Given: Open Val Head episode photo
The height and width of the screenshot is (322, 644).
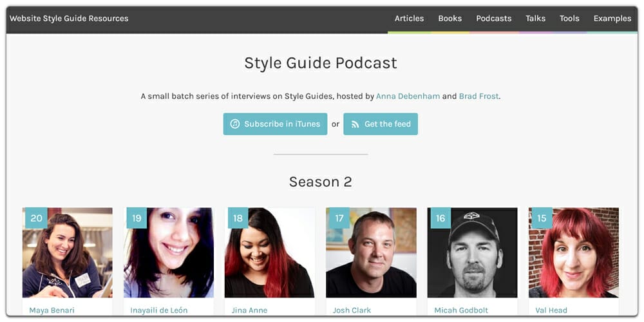Looking at the screenshot, I should [x=574, y=252].
